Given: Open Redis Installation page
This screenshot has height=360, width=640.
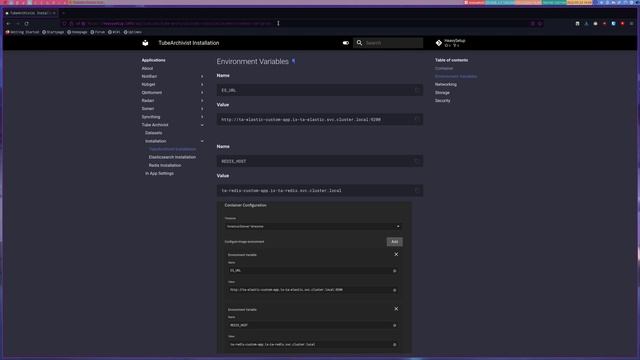Looking at the screenshot, I should (165, 165).
